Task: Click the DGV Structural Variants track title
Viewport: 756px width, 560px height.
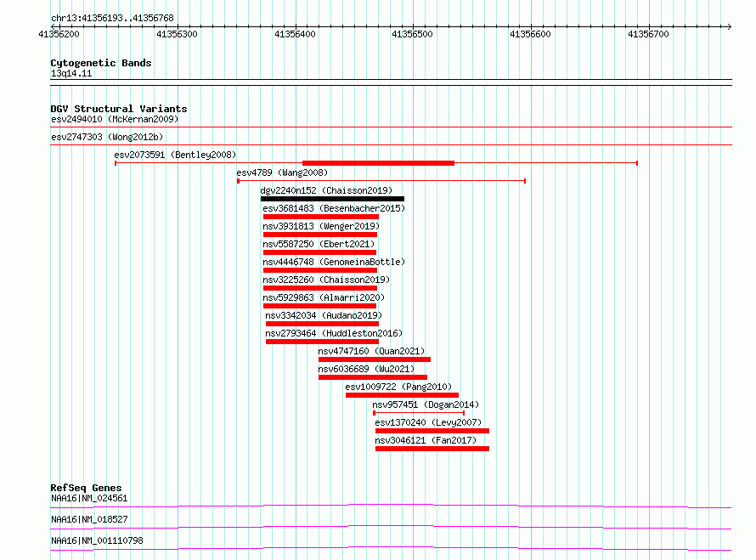Action: [x=119, y=109]
